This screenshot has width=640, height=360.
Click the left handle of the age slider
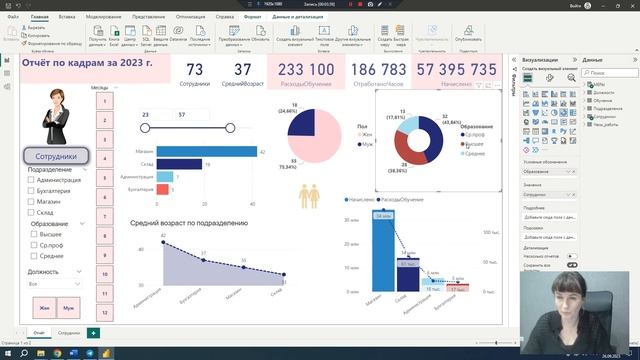[x=145, y=128]
